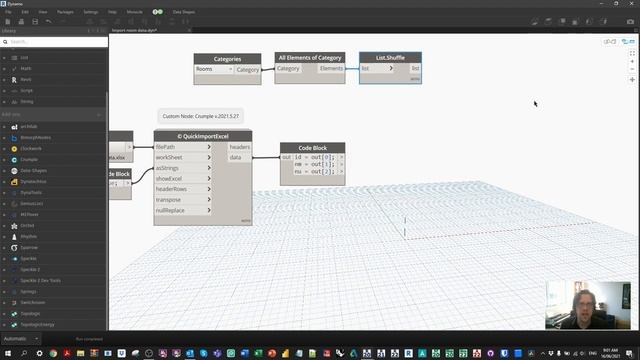Click the Orchid package icon
This screenshot has height=360, width=640.
point(14,226)
